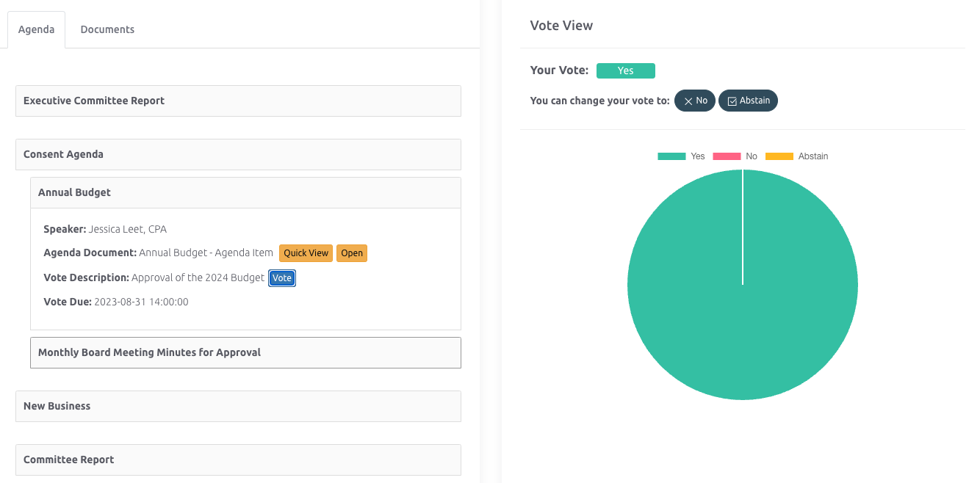Image resolution: width=980 pixels, height=483 pixels.
Task: Collapse the Consent Agenda section
Action: [x=238, y=155]
